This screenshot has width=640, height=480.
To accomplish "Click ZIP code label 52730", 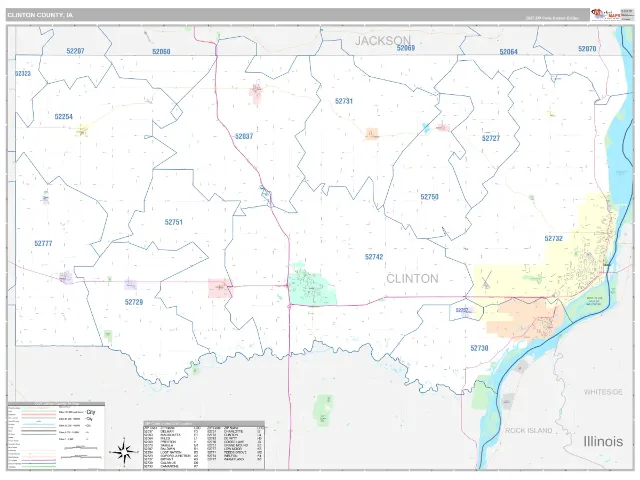I will pyautogui.click(x=479, y=348).
